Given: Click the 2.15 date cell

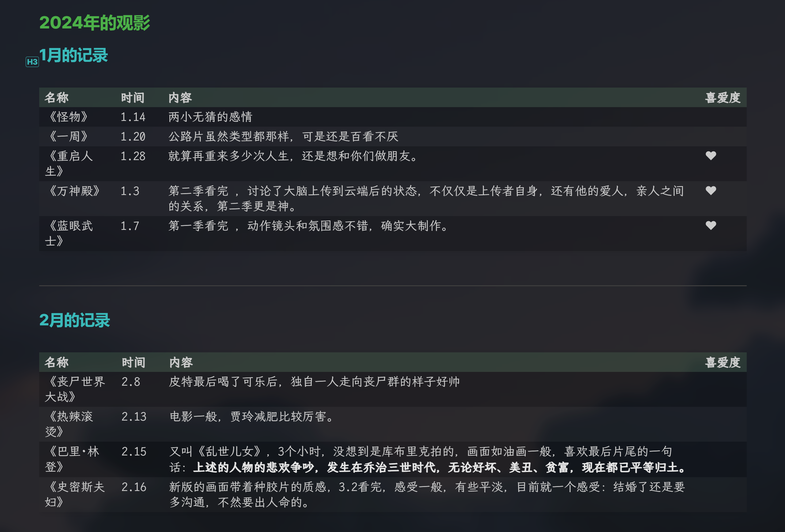Looking at the screenshot, I should (x=134, y=452).
